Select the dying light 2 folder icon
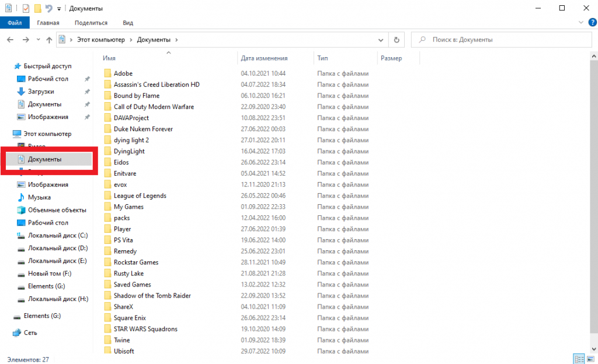Viewport: 598px width, 364px height. [x=107, y=140]
